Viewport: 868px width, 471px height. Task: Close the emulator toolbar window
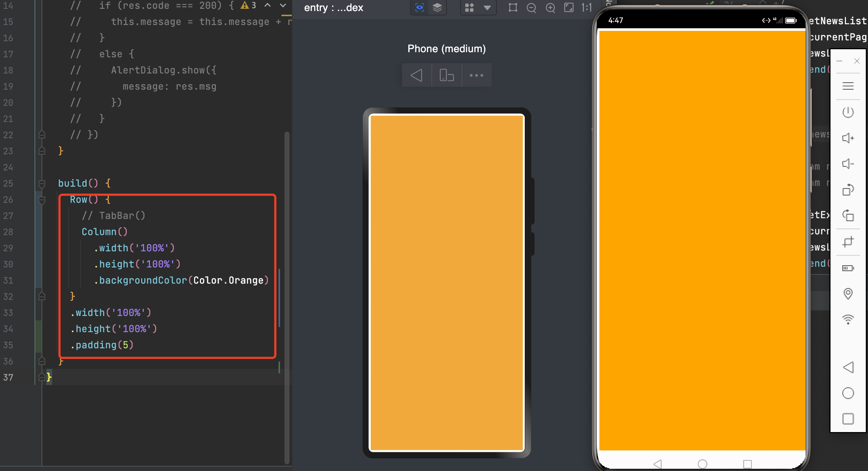[857, 61]
